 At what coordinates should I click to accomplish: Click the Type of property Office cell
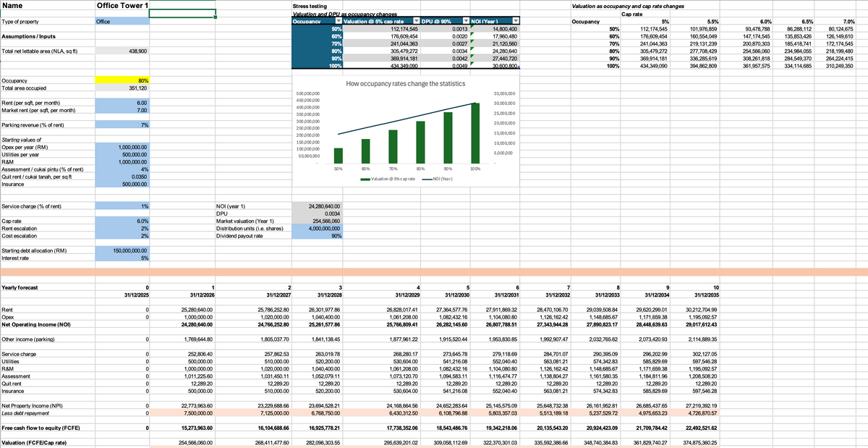[123, 22]
